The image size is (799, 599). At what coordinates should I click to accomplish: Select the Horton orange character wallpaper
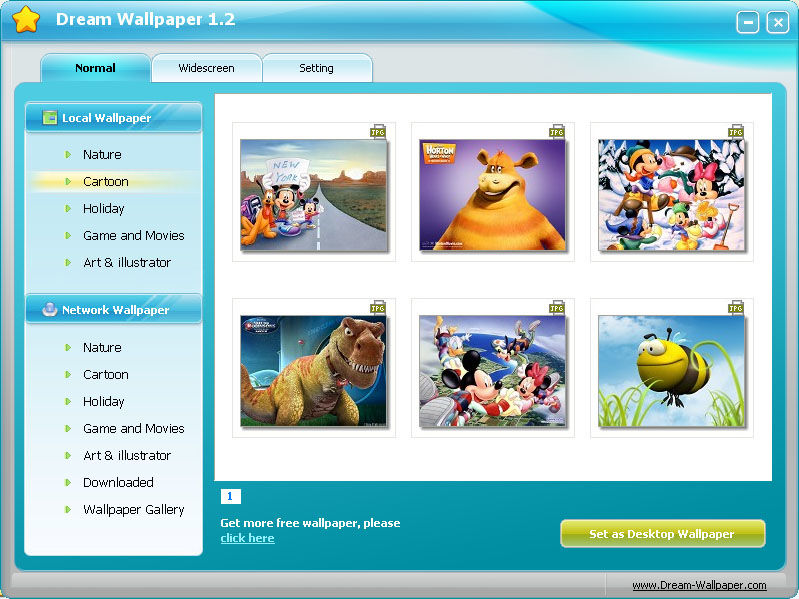(492, 195)
